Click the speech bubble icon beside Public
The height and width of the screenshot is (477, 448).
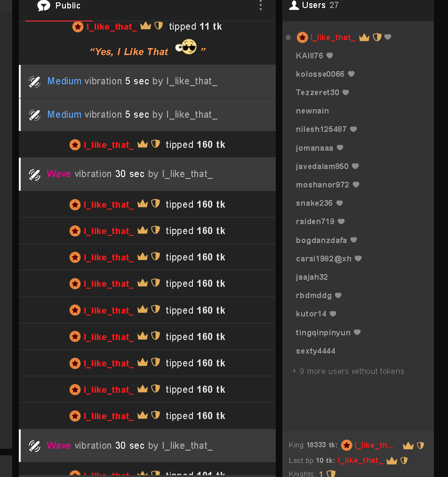click(x=43, y=6)
